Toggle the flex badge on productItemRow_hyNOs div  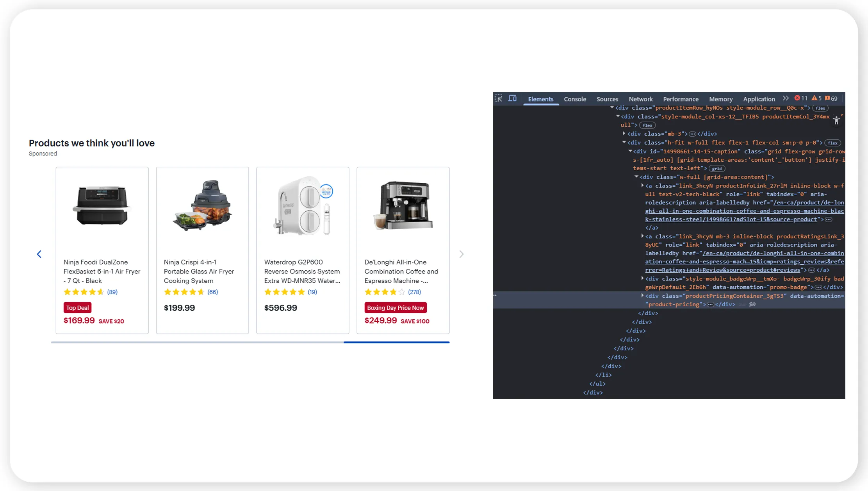[x=821, y=108]
